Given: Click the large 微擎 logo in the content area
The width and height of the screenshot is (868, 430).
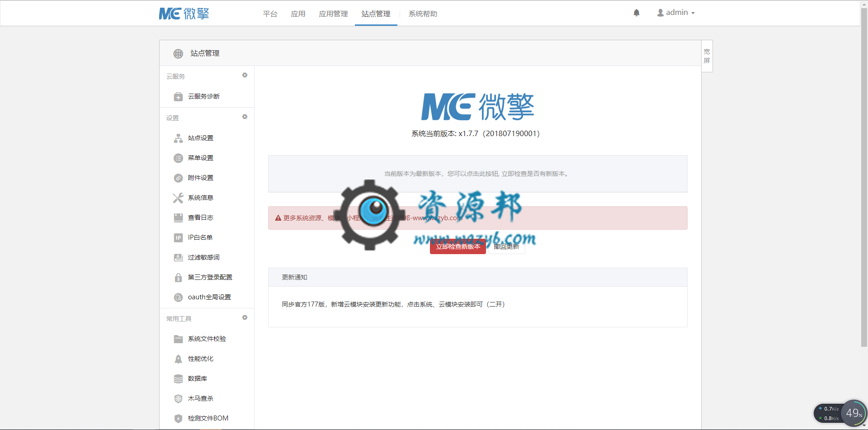Looking at the screenshot, I should click(x=477, y=107).
